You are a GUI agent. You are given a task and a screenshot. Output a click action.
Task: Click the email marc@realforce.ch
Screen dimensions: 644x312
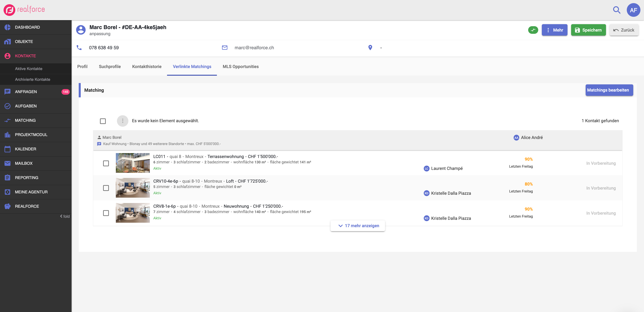tap(254, 47)
